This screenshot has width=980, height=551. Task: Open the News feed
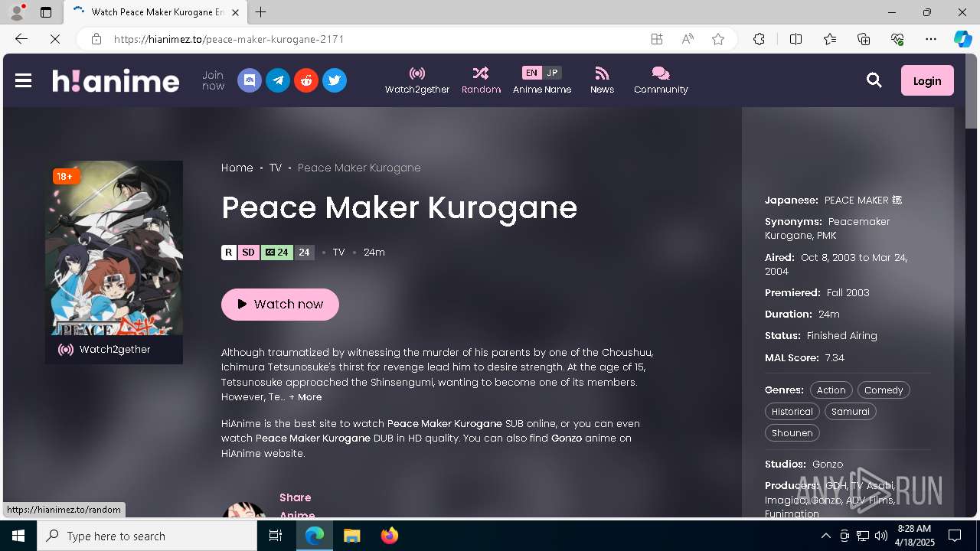(x=602, y=80)
